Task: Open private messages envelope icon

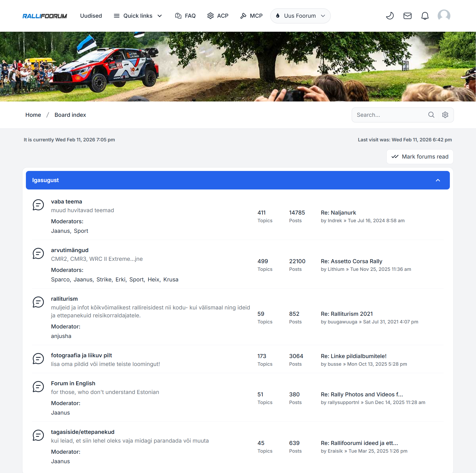Action: 407,16
